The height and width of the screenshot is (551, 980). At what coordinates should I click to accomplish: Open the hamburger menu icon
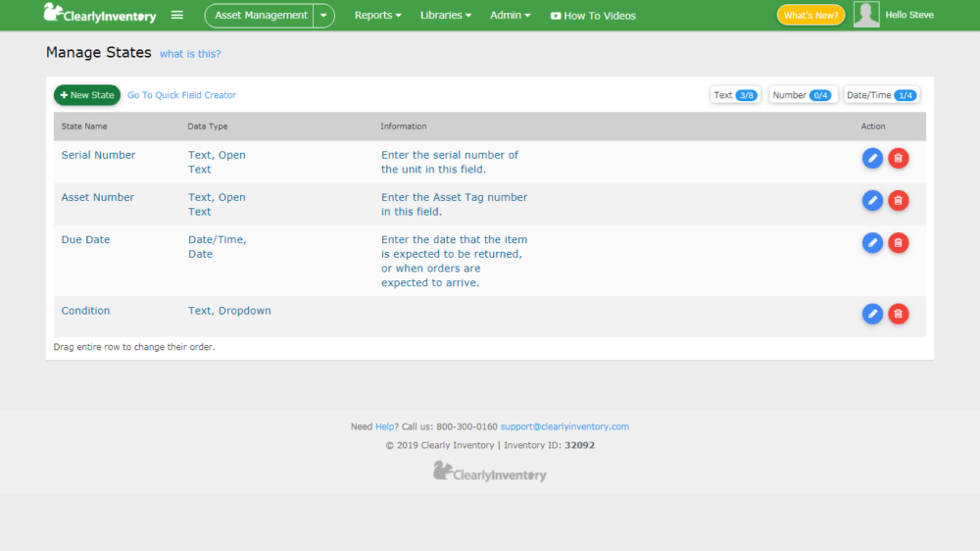point(176,15)
